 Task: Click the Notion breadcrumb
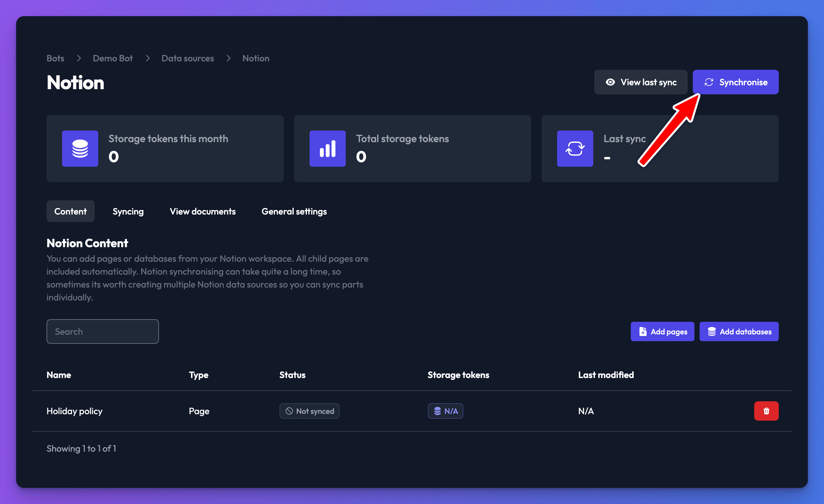click(256, 58)
